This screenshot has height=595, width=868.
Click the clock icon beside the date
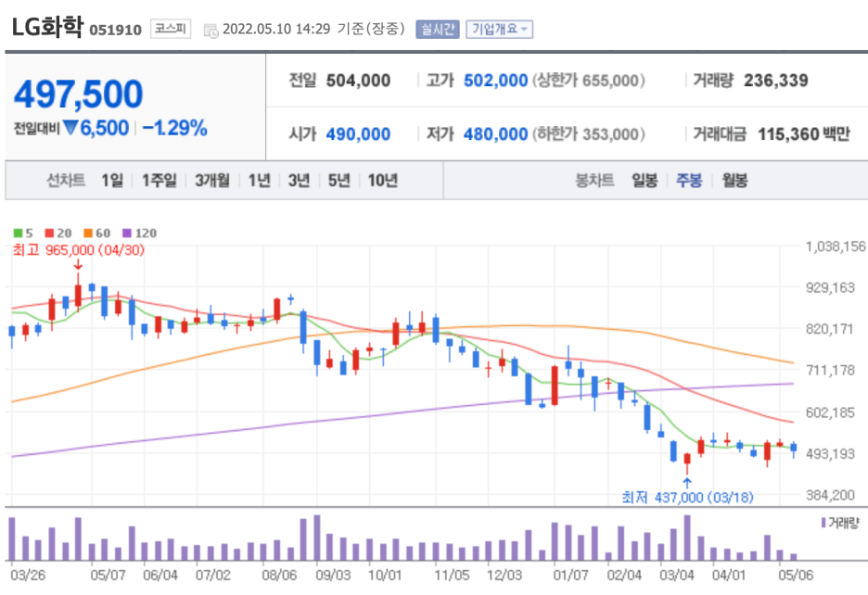(x=211, y=31)
